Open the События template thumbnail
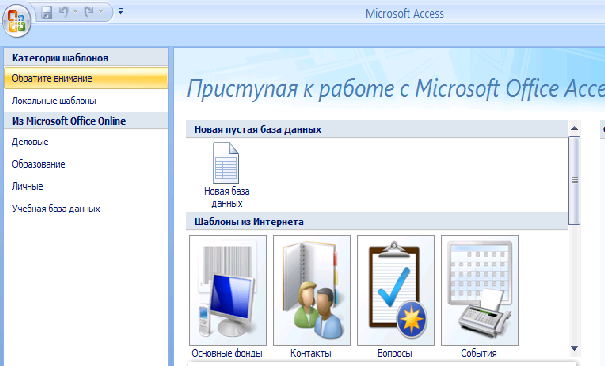The image size is (605, 366). coord(480,290)
